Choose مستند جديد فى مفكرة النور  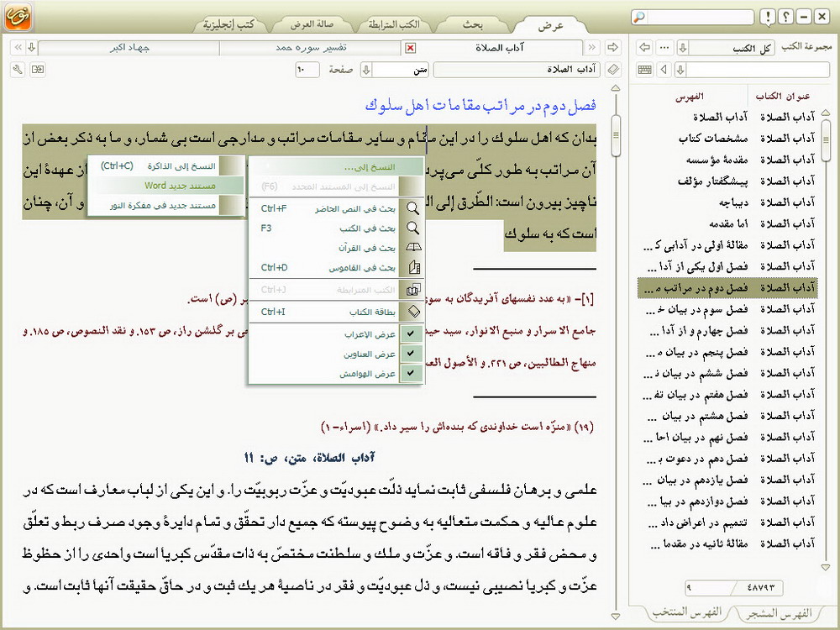tap(165, 205)
